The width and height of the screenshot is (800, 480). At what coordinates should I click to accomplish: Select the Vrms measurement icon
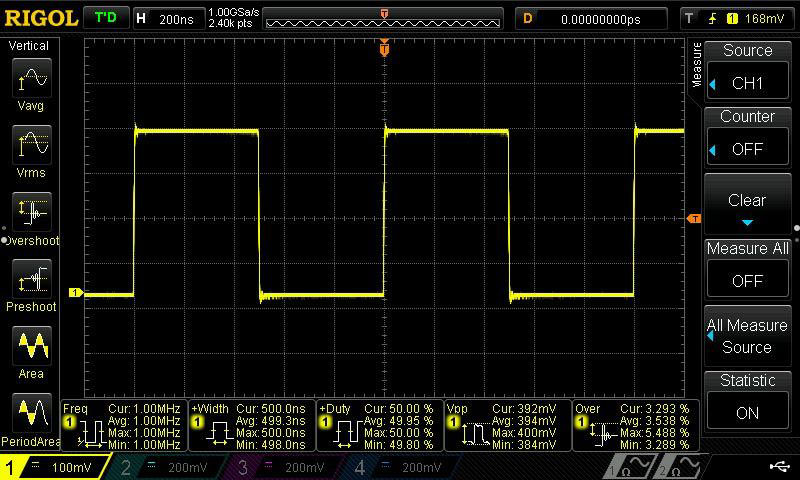(x=31, y=146)
